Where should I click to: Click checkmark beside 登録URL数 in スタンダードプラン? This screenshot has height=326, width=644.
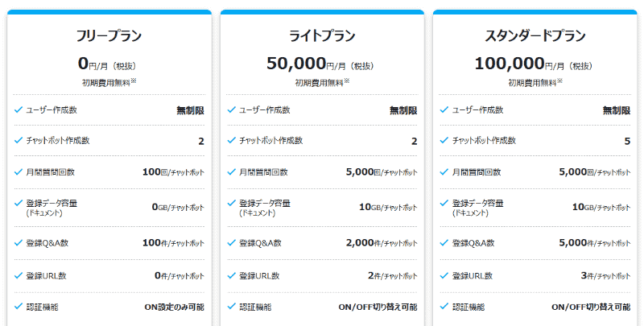tap(445, 275)
